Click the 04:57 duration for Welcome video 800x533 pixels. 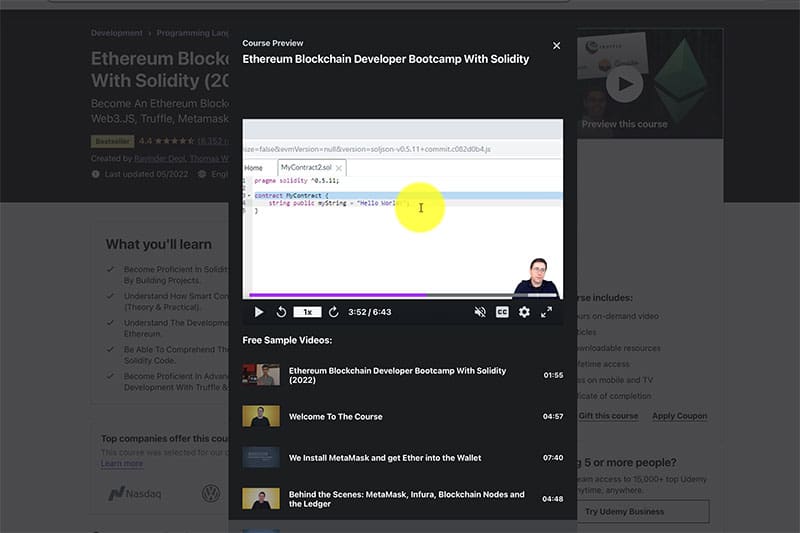pos(553,416)
